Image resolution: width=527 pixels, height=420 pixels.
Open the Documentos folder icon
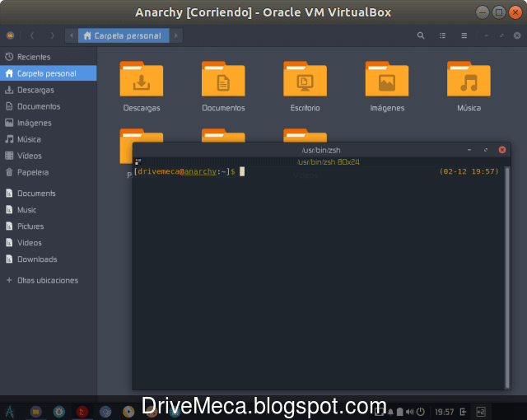[223, 78]
